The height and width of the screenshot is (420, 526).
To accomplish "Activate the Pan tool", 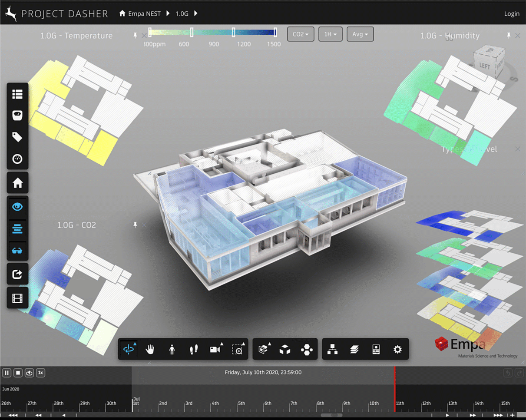I will point(150,349).
